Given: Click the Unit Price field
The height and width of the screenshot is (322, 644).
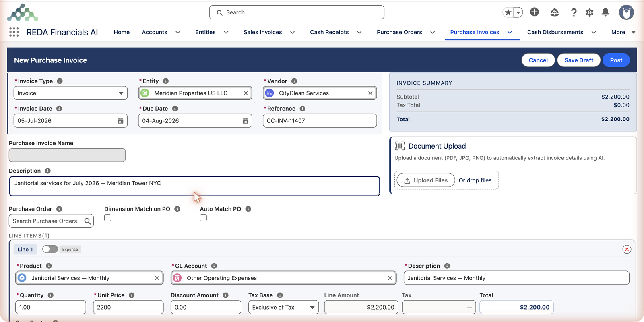Looking at the screenshot, I should click(128, 308).
